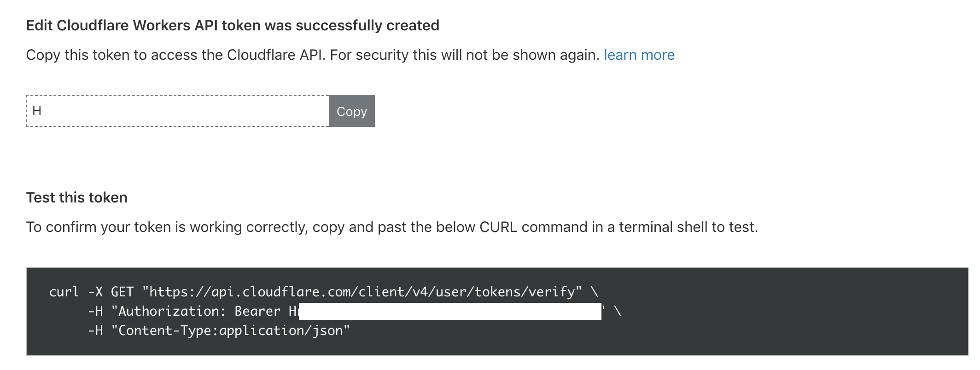Open the learn more link
Screen dimensions: 980x370
click(x=639, y=55)
